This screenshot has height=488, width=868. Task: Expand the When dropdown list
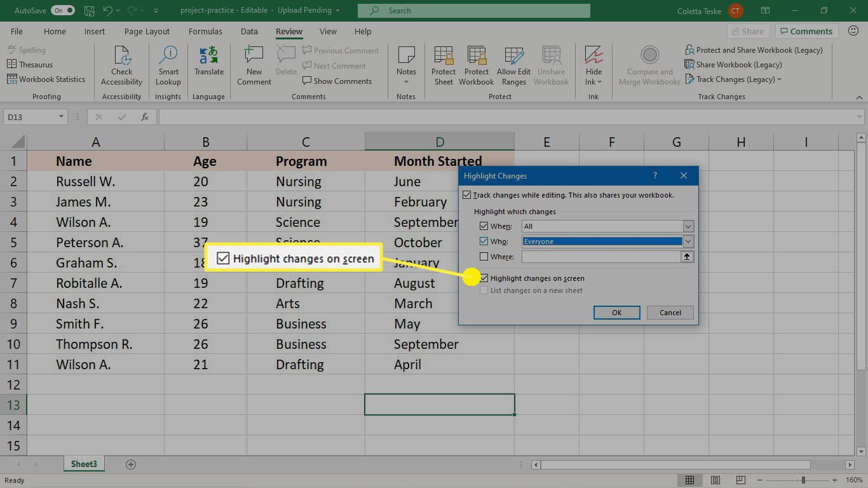click(x=688, y=226)
